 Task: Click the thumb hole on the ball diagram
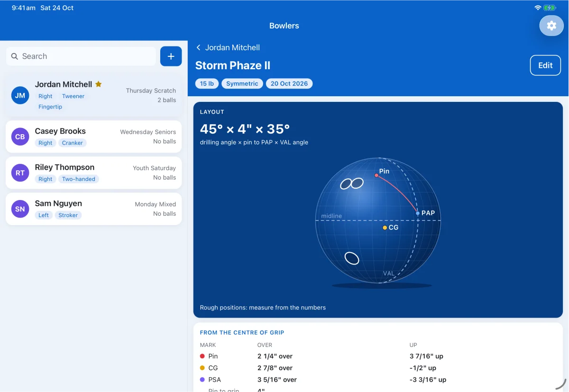(x=352, y=258)
